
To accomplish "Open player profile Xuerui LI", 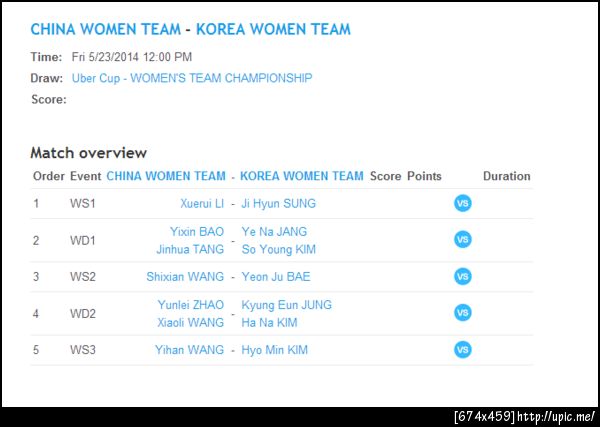I will tap(202, 203).
